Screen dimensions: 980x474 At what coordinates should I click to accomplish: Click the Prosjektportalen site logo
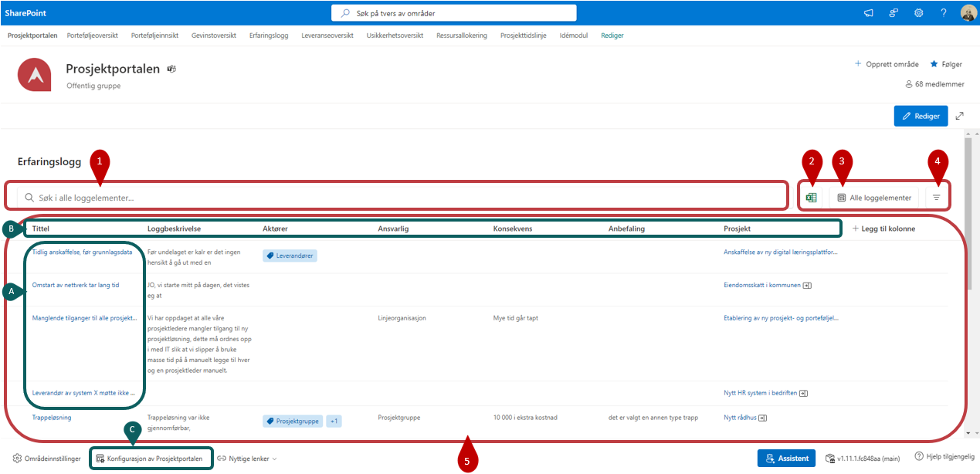click(x=35, y=75)
